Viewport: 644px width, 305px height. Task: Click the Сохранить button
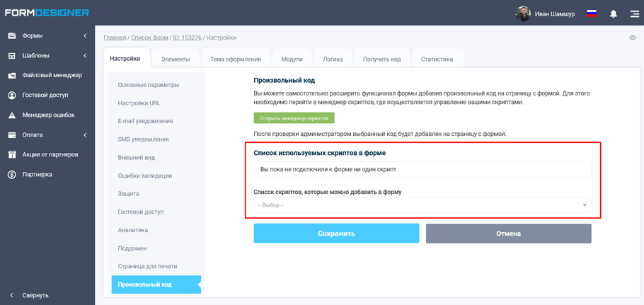(x=336, y=234)
